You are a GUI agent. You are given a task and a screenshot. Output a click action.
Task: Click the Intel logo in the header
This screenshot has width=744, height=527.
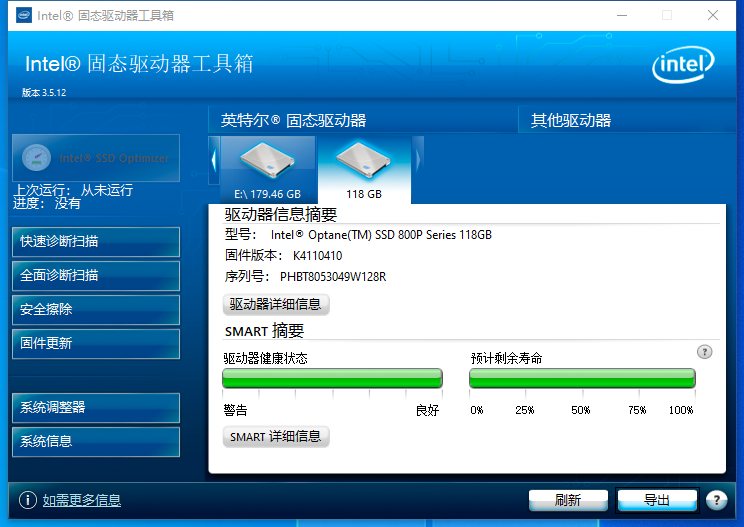(x=683, y=65)
